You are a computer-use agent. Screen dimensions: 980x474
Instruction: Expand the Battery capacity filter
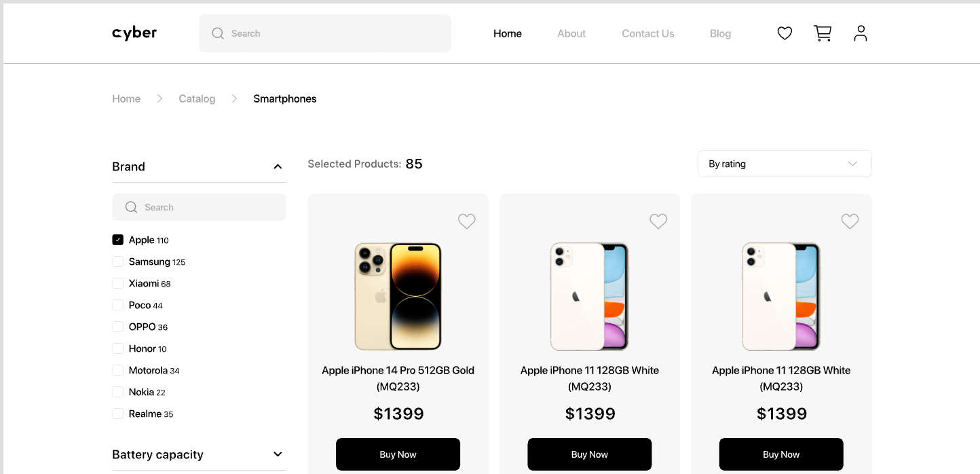tap(277, 454)
